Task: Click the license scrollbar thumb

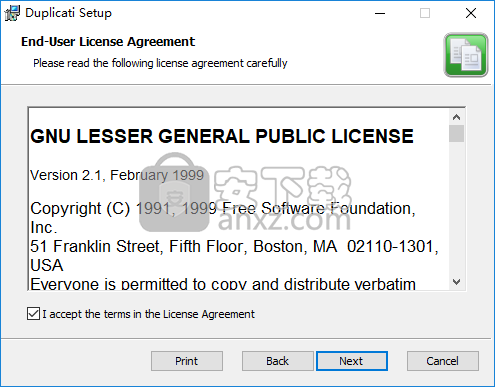Action: [x=456, y=134]
